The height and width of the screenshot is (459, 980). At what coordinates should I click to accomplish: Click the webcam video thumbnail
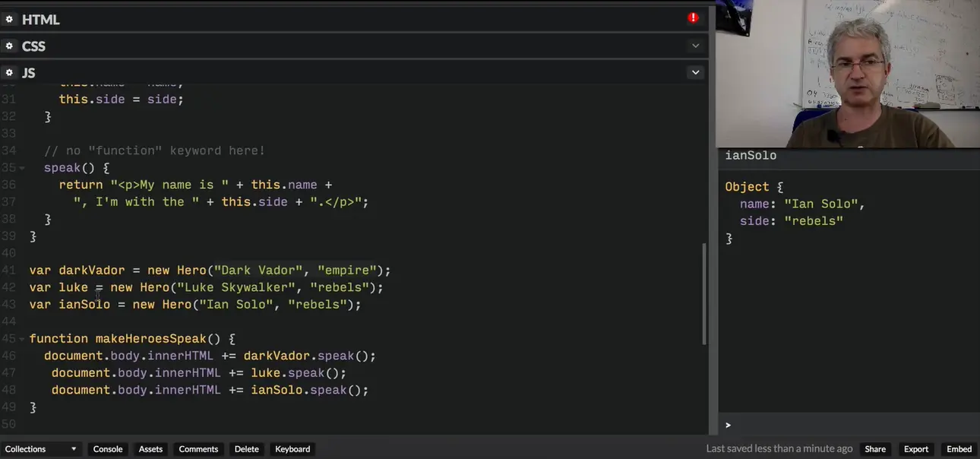[x=848, y=74]
